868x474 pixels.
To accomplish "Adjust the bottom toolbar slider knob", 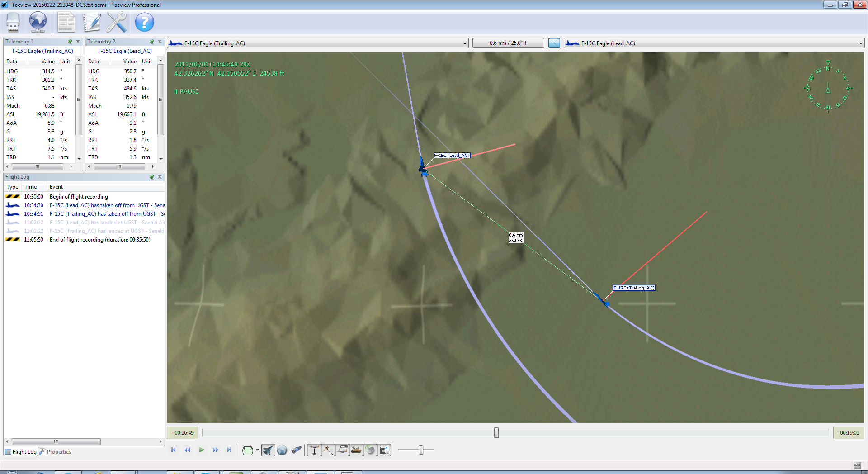I will coord(421,450).
